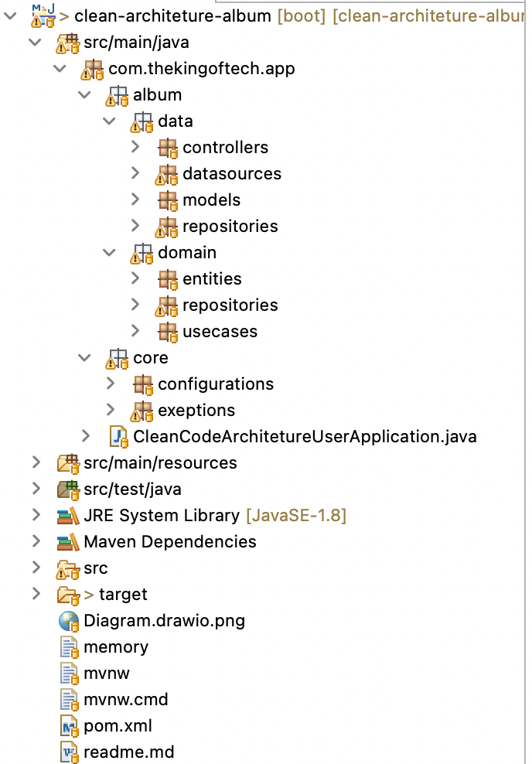Viewport: 532px width, 764px height.
Task: Click the Maven Dependencies library icon
Action: point(68,541)
